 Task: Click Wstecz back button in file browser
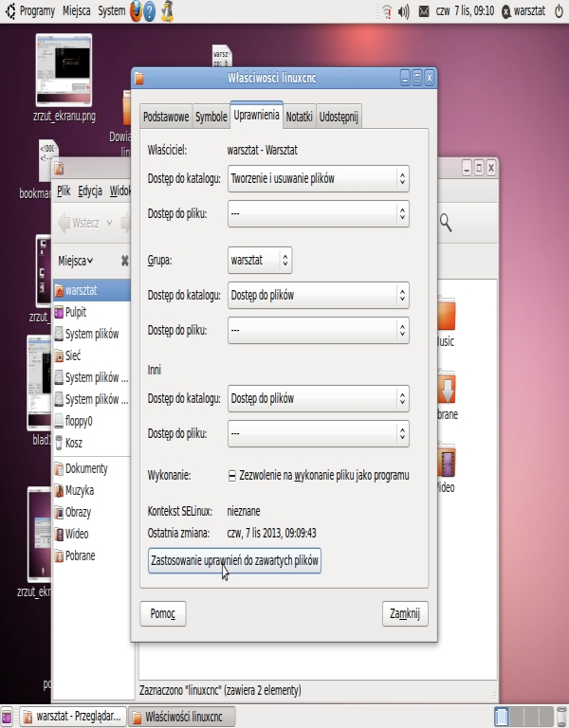point(79,223)
